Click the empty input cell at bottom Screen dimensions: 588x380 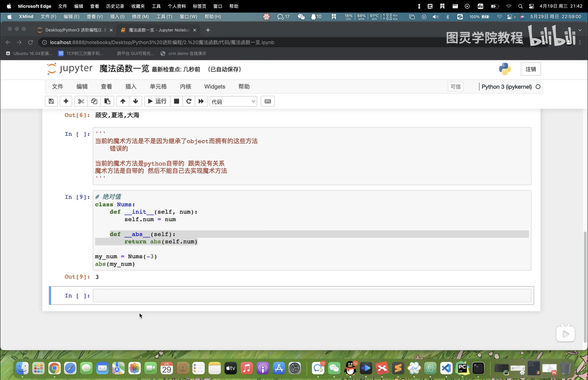coord(312,296)
